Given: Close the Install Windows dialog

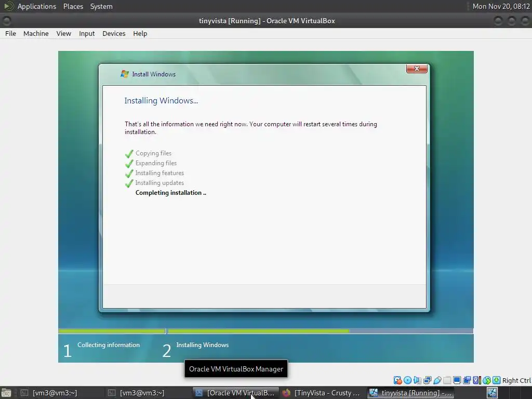Looking at the screenshot, I should [x=417, y=69].
